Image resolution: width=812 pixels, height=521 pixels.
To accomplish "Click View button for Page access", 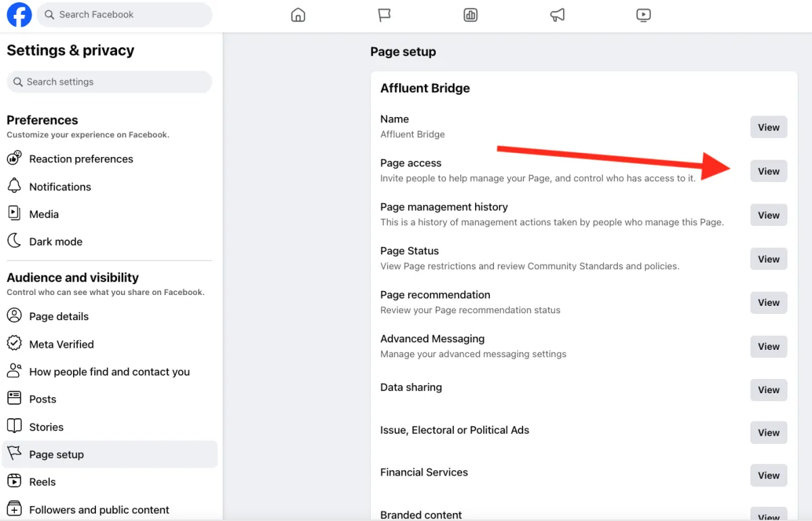I will [769, 171].
